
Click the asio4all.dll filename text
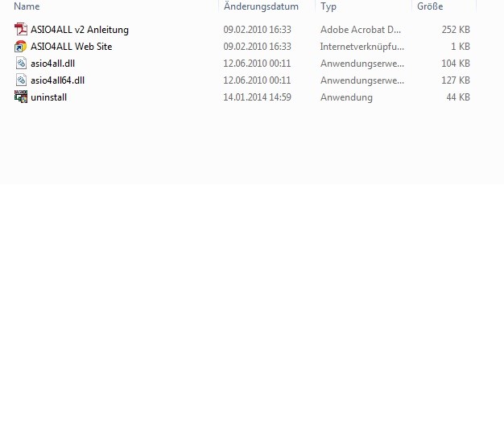click(52, 64)
